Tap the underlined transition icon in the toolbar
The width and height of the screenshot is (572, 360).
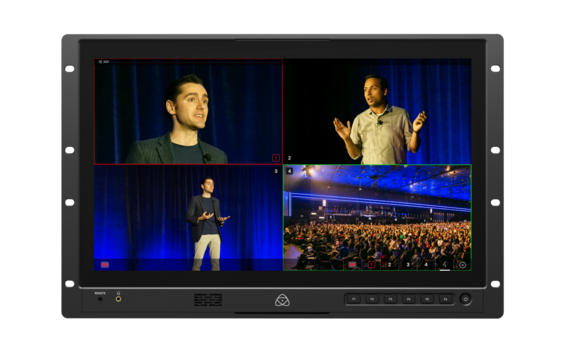click(x=444, y=265)
